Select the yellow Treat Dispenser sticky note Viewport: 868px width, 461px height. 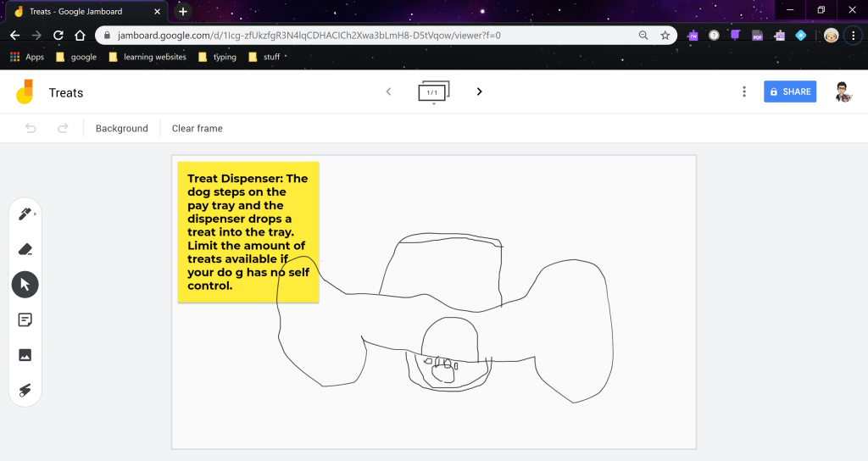tap(248, 231)
